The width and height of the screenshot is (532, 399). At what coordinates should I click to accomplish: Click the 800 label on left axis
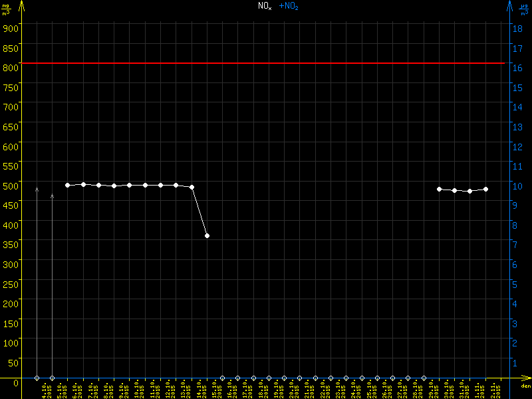click(x=9, y=67)
